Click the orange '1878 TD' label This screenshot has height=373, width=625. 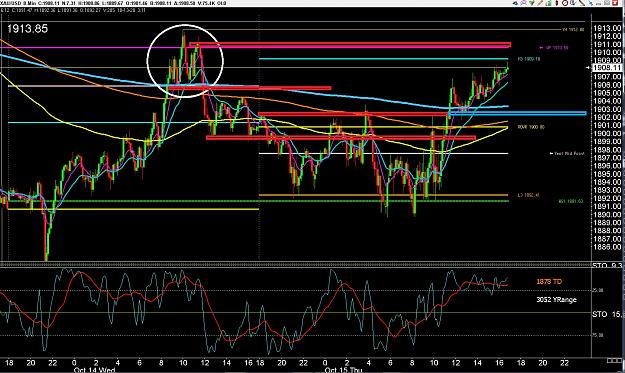[549, 282]
